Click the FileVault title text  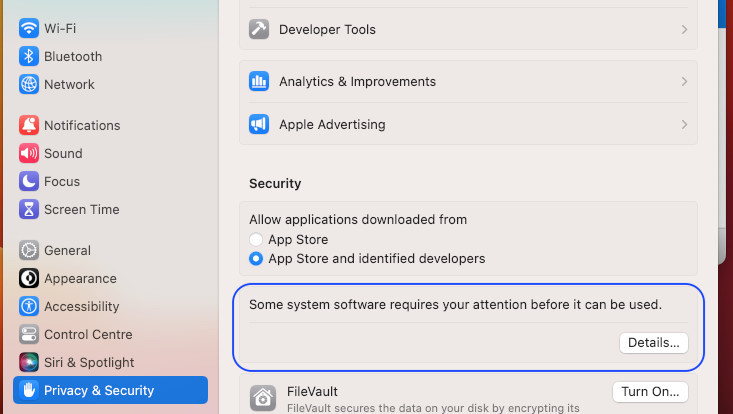point(312,392)
